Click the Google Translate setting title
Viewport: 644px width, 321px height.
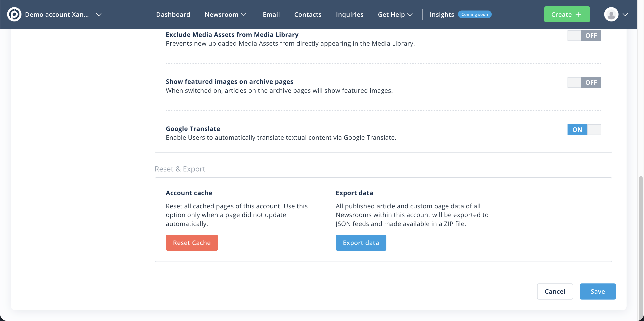pyautogui.click(x=193, y=129)
